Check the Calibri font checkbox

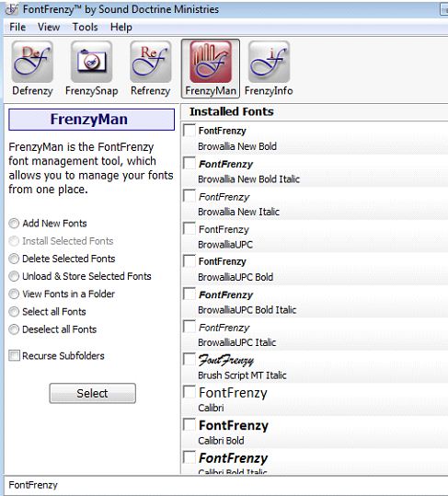(190, 392)
